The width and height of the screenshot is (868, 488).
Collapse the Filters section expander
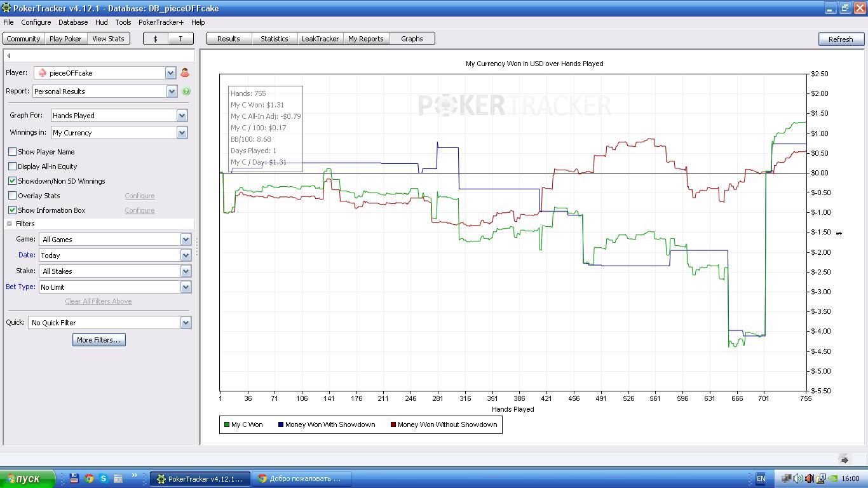tap(10, 224)
